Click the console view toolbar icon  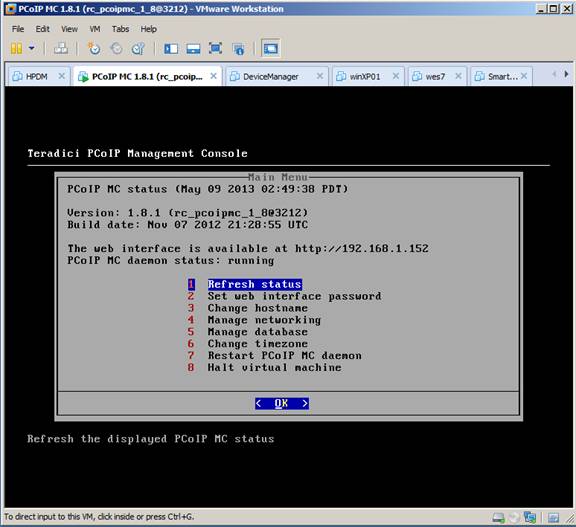pos(271,48)
